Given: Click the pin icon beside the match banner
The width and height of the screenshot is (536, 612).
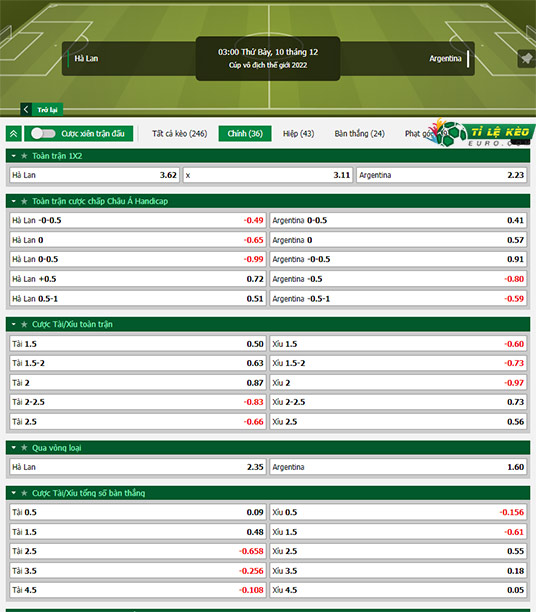Looking at the screenshot, I should pos(526,59).
